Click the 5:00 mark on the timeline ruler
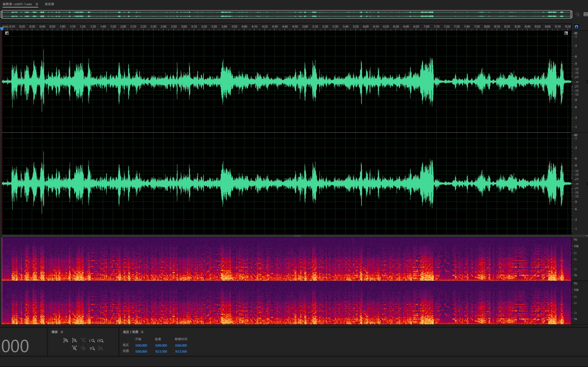588x367 pixels. 305,27
